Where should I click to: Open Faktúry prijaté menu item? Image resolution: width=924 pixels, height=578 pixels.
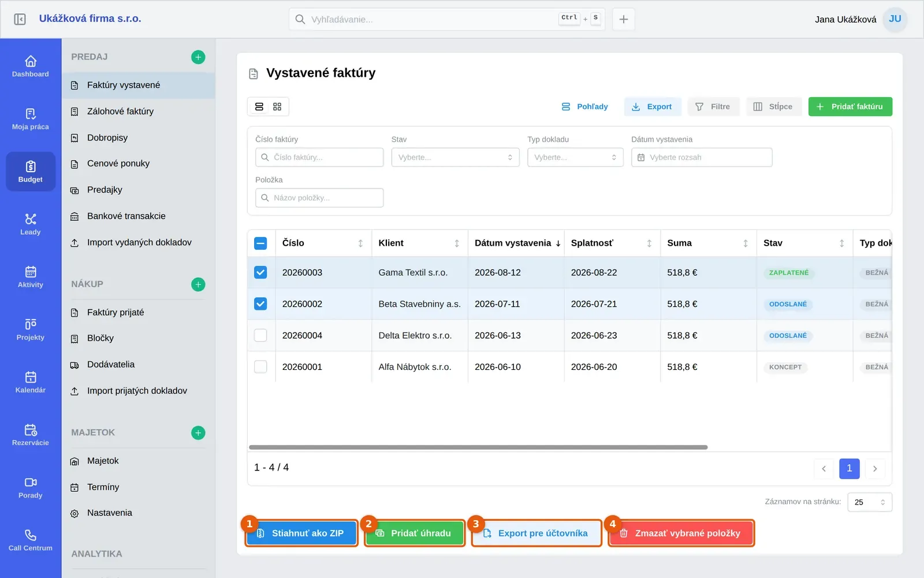click(x=138, y=312)
